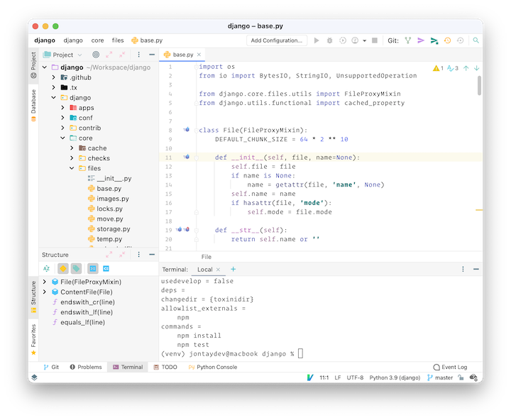Click the yellow warning stripe mark on scrollbar
This screenshot has height=420, width=511.
[x=479, y=210]
